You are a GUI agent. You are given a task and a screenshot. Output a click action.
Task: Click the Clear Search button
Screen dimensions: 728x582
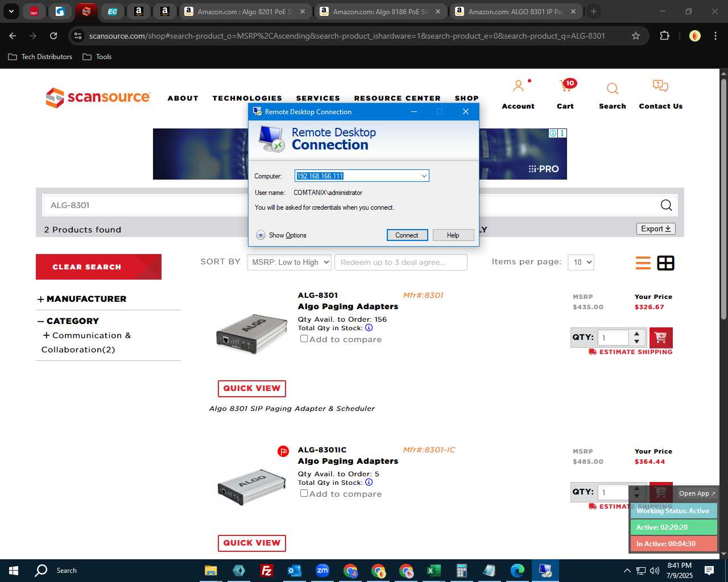(x=98, y=267)
